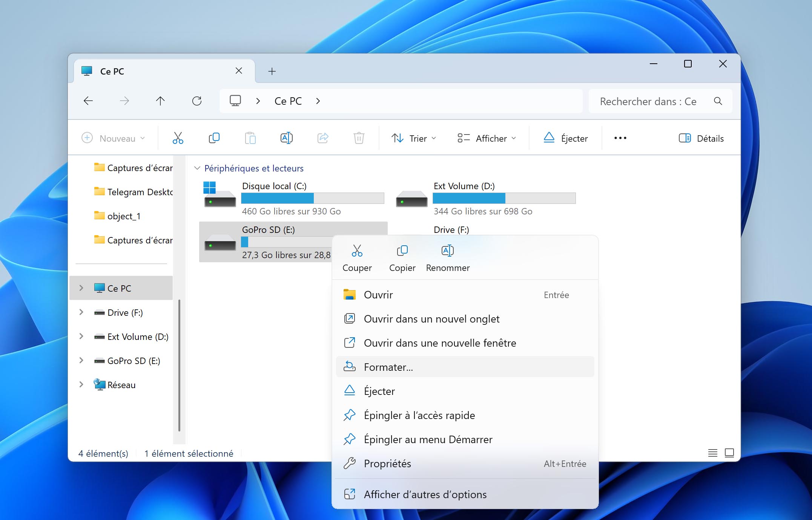
Task: Open the Nouveau dropdown
Action: point(113,138)
